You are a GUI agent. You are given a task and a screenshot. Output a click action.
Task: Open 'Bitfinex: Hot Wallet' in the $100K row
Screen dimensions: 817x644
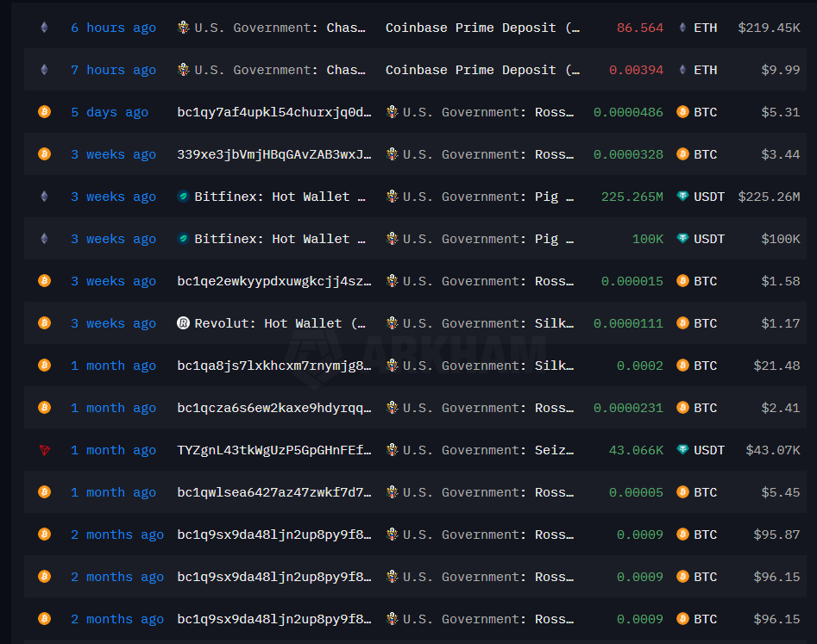click(280, 239)
